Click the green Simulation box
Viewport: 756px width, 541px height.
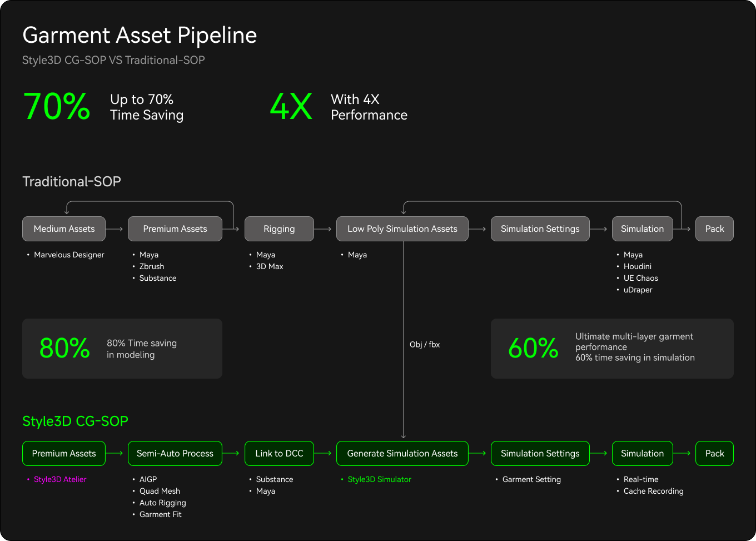642,453
